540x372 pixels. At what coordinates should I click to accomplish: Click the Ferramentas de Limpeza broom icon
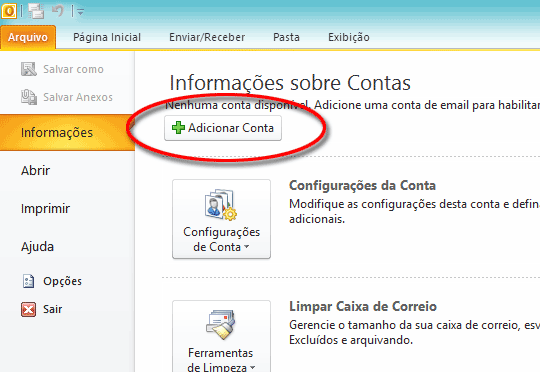tap(221, 324)
